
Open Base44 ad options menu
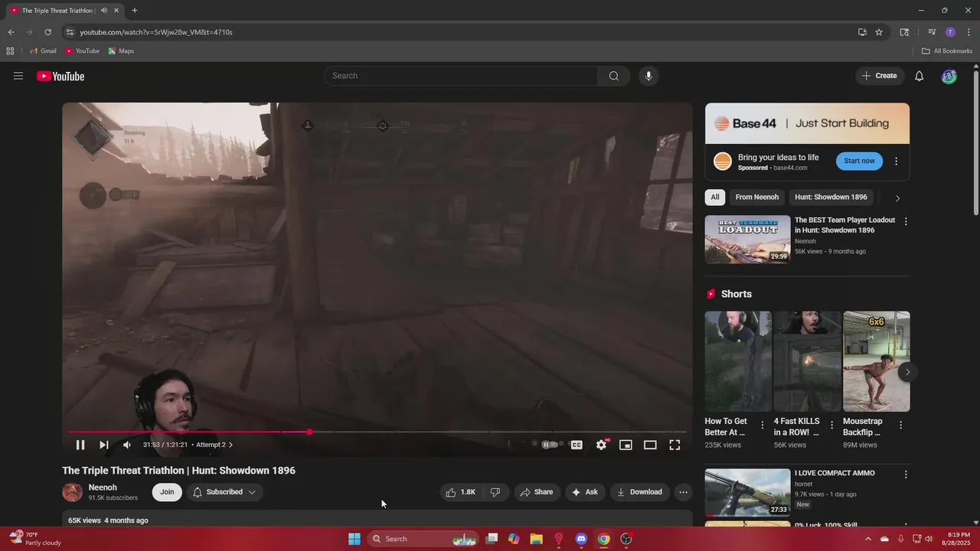coord(896,161)
